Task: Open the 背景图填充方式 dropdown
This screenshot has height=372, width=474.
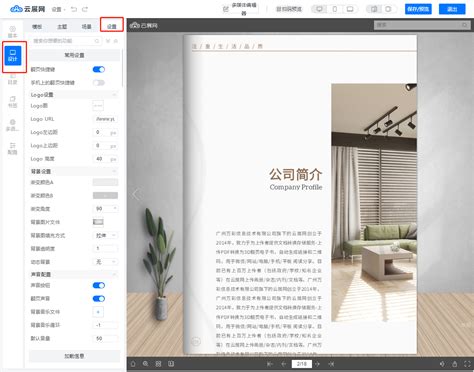Action: point(105,235)
